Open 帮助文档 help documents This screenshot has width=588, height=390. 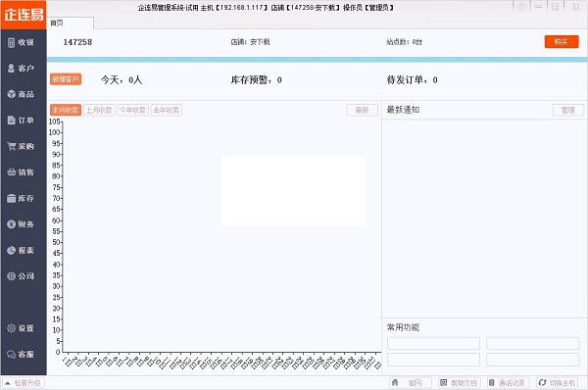click(460, 383)
